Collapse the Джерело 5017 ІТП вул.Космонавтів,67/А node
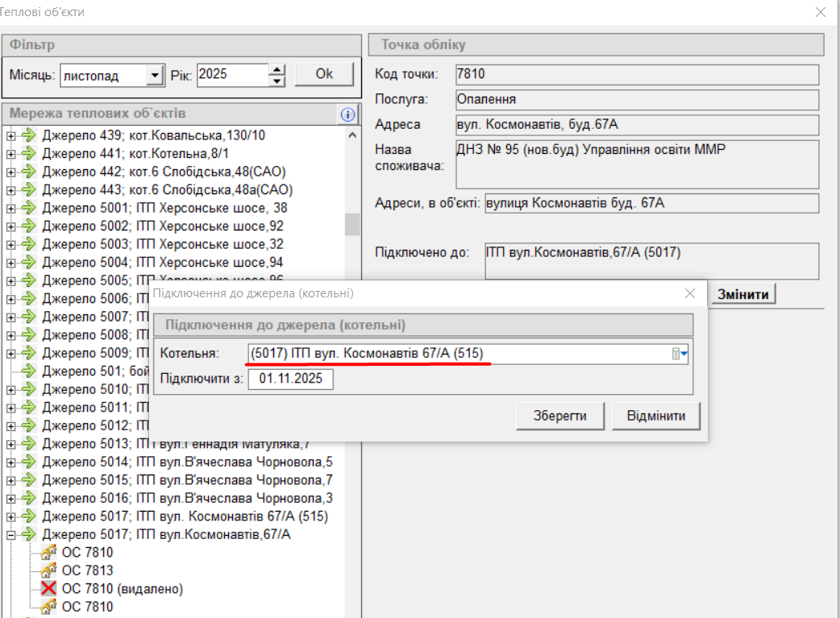 pos(11,534)
